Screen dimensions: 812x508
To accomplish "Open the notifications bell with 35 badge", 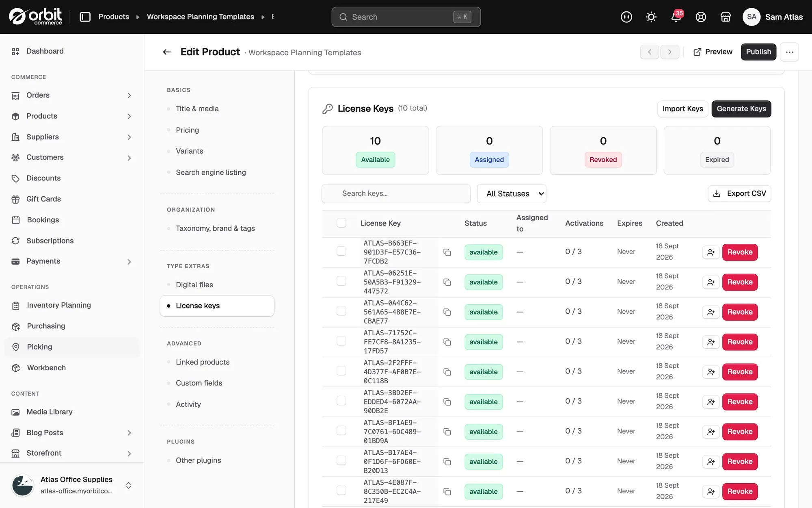I will point(676,17).
